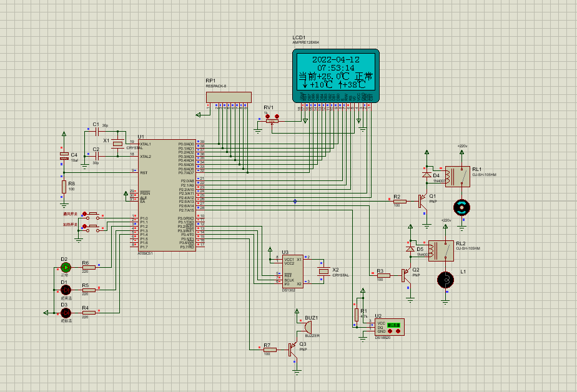Click the 'P0.0/AD0' pin label on U1
577x392 pixels.
186,144
